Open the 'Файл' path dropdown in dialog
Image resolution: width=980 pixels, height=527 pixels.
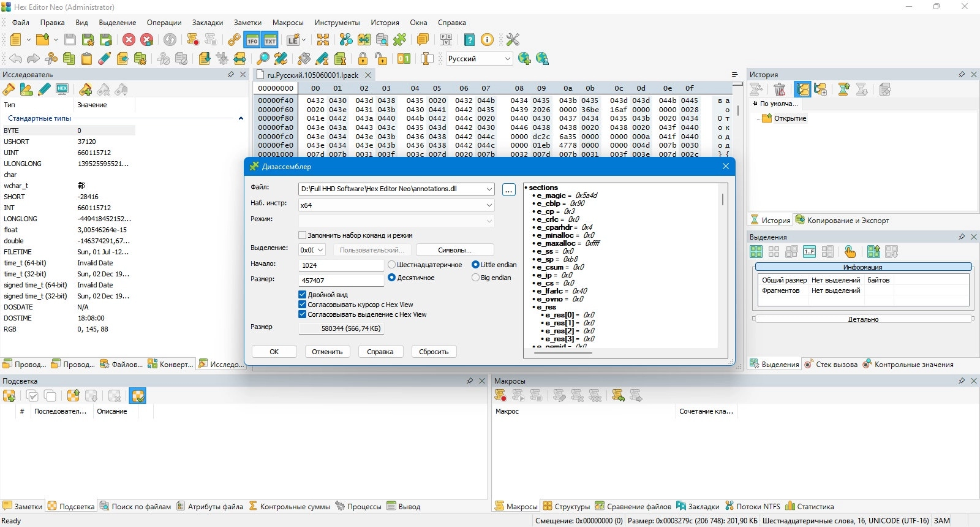pyautogui.click(x=489, y=189)
